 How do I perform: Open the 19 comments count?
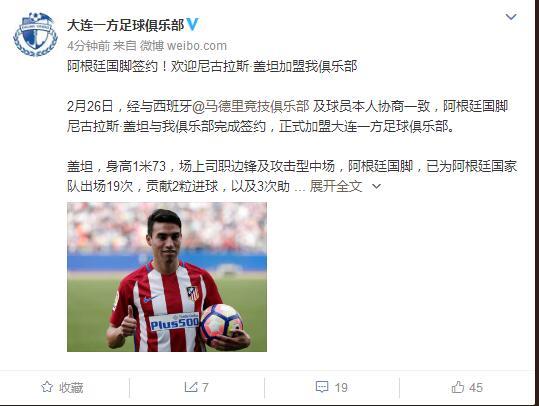(341, 388)
